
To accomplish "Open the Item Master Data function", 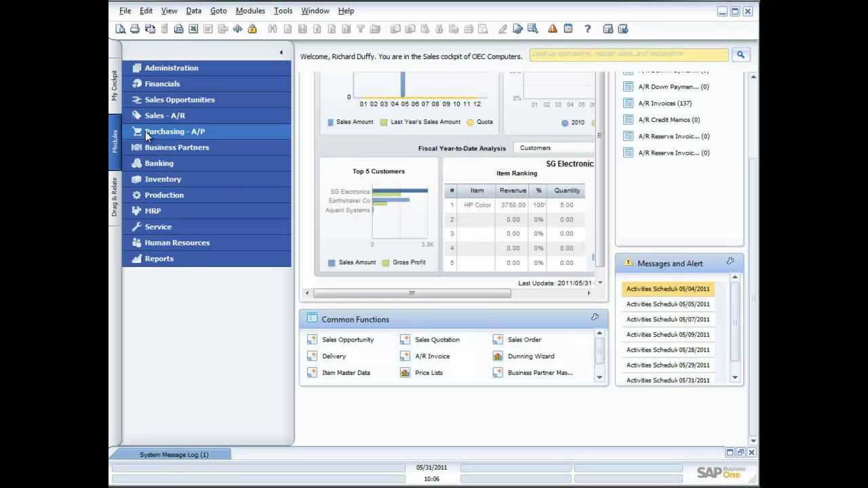I will [346, 373].
